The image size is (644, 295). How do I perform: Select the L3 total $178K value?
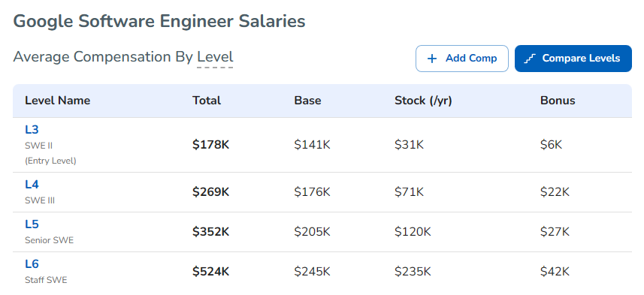(x=210, y=145)
